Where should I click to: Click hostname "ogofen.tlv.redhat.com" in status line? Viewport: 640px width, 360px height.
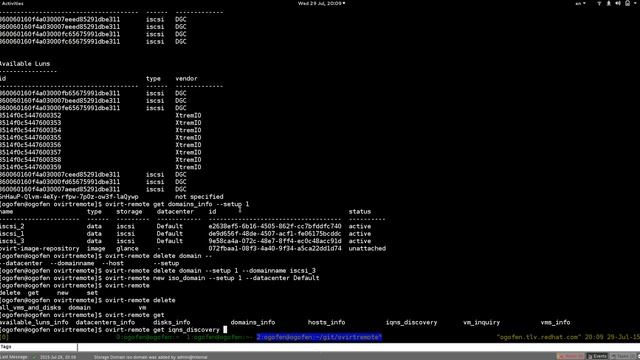pyautogui.click(x=539, y=337)
